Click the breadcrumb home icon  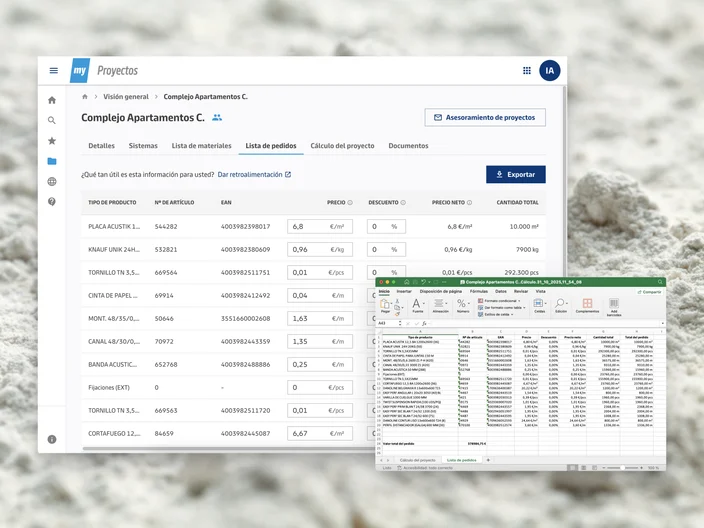pos(85,97)
